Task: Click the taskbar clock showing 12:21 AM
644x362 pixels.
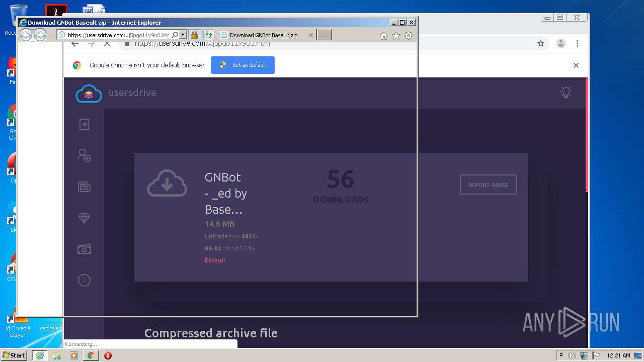Action: 618,355
